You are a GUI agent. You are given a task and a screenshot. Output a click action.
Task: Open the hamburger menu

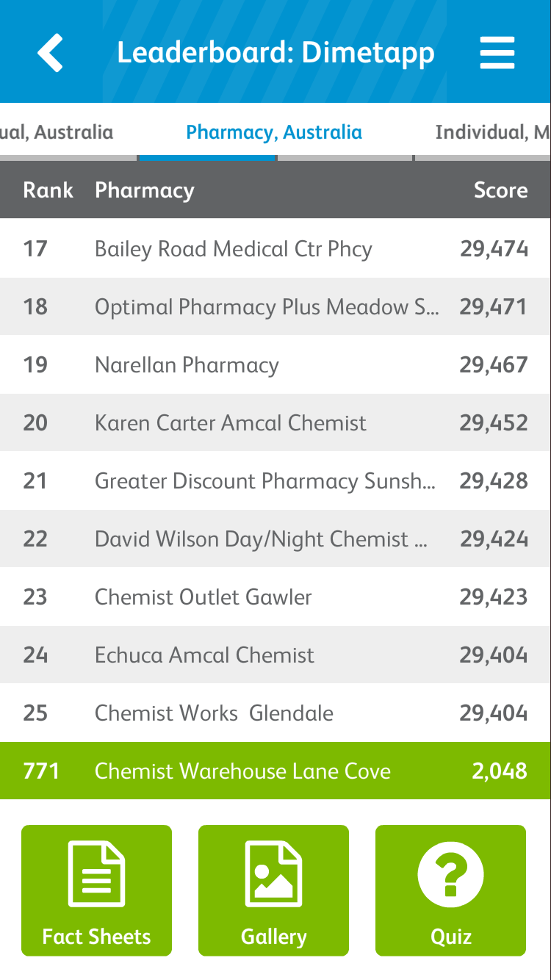pyautogui.click(x=497, y=53)
